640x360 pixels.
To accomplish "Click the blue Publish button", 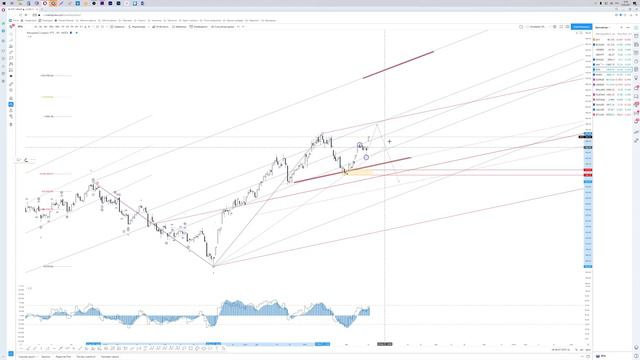I will (x=581, y=27).
